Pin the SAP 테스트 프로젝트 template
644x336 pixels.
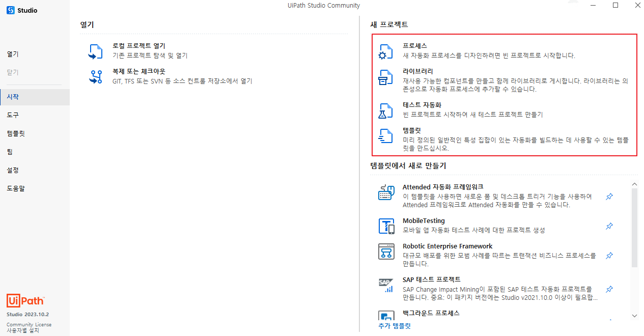click(x=609, y=289)
